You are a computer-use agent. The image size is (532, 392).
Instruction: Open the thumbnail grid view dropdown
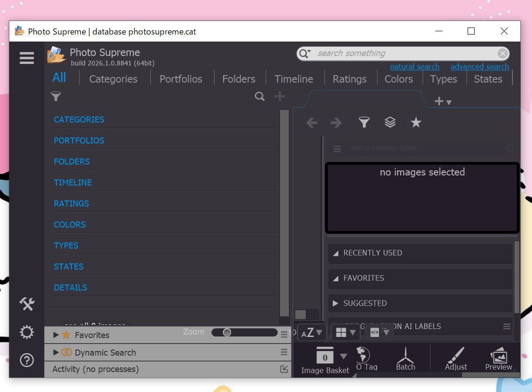(345, 333)
